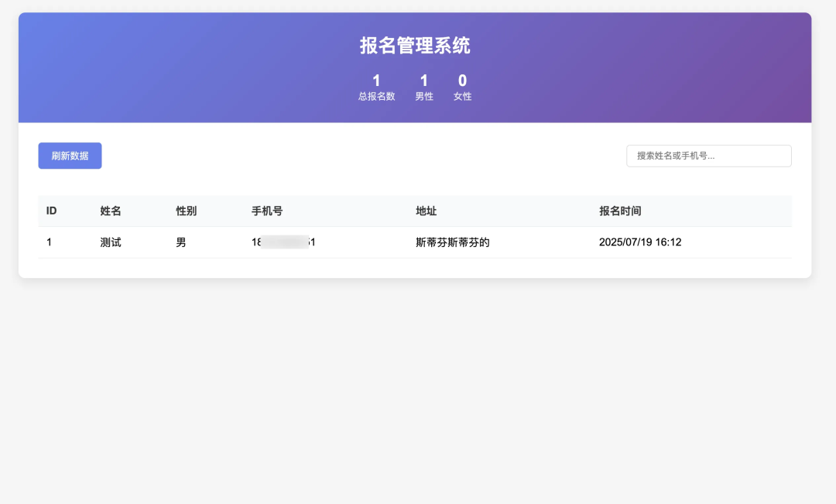Click the address 斯蒂芬斯蒂芬的 cell
Image resolution: width=836 pixels, height=504 pixels.
454,242
